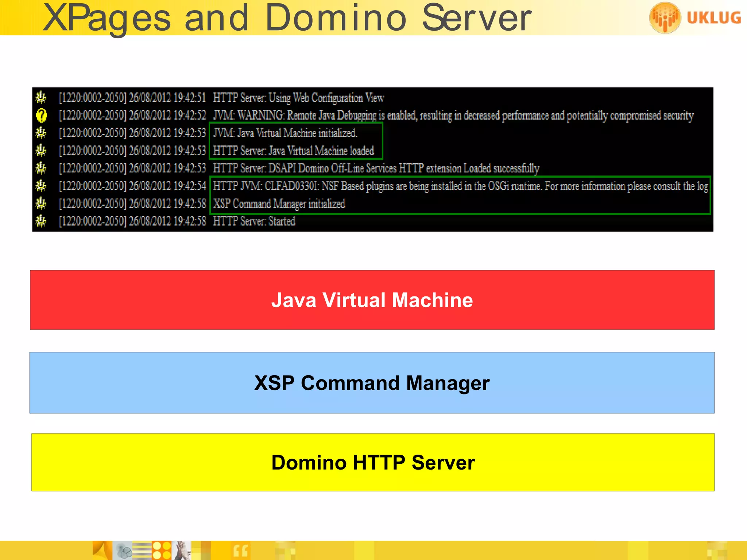
Task: Click the timestamp '26/08/2012 19:42:54'
Action: pos(167,186)
